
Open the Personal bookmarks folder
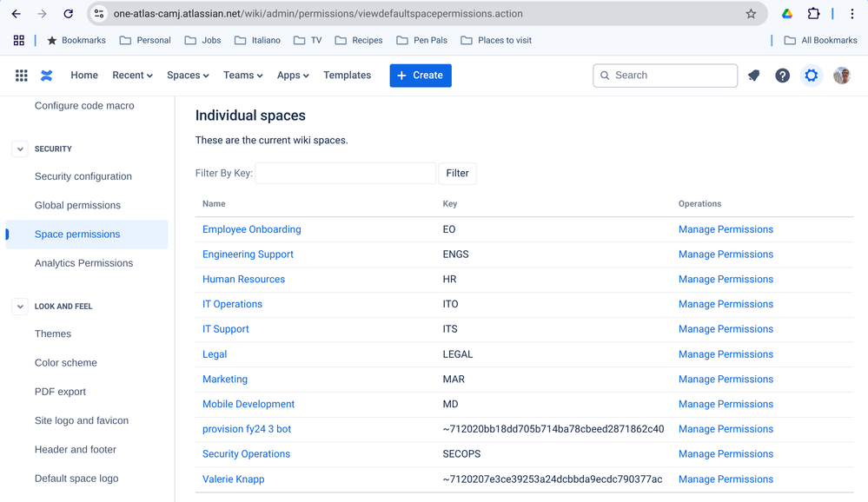pyautogui.click(x=146, y=41)
